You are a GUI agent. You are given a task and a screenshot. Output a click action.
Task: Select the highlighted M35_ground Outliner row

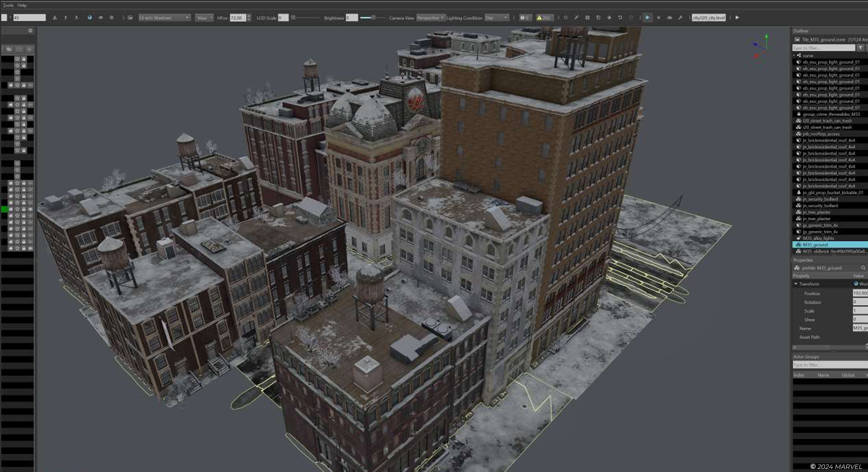(830, 245)
